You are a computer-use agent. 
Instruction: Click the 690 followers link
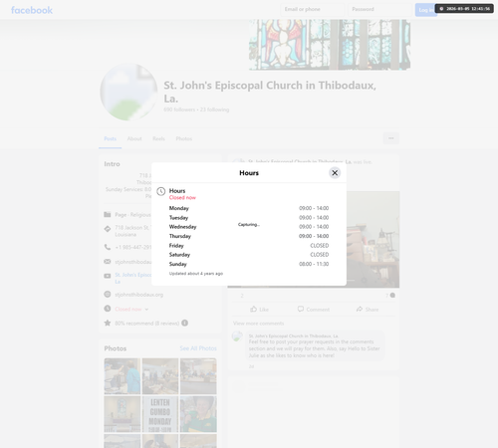pos(179,110)
